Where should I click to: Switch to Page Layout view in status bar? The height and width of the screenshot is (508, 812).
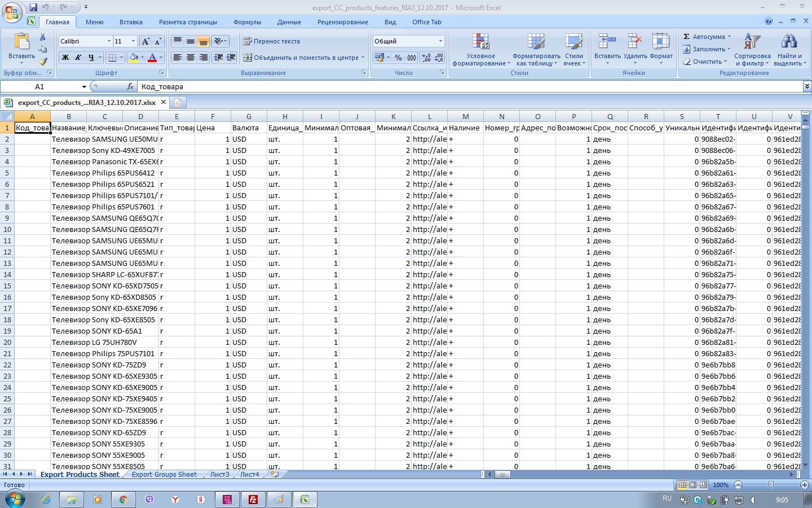pyautogui.click(x=692, y=485)
